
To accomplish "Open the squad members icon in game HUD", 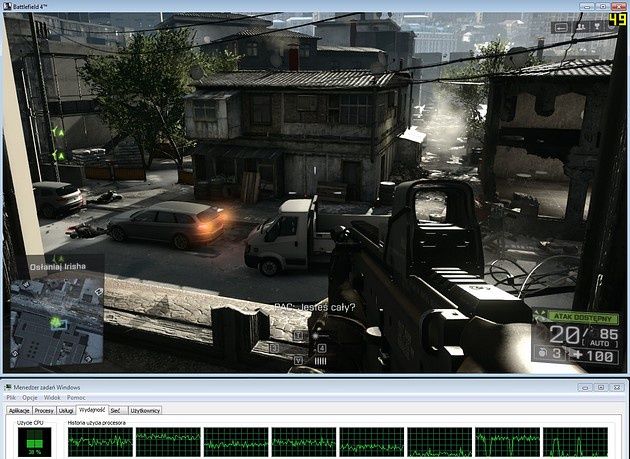I will click(x=580, y=27).
